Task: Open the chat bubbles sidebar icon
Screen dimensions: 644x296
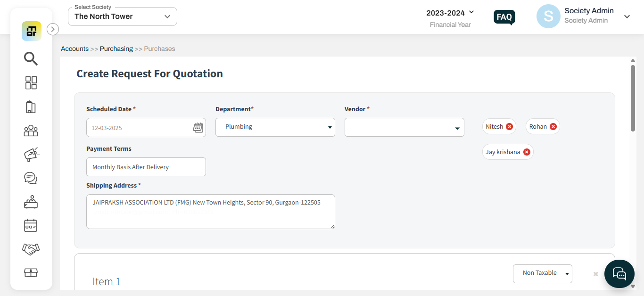Action: tap(31, 178)
